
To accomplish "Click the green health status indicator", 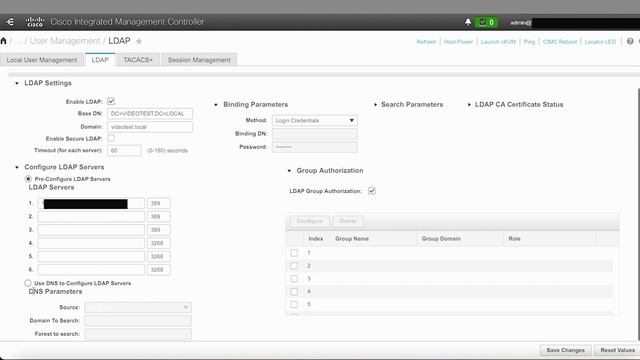I will click(487, 22).
